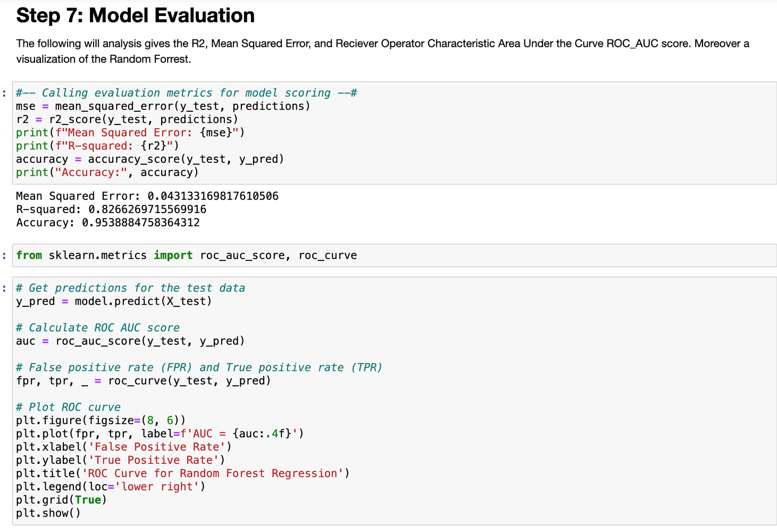Click the Step 7: Model Evaluation heading
Screen dimensions: 777x532
tap(135, 15)
